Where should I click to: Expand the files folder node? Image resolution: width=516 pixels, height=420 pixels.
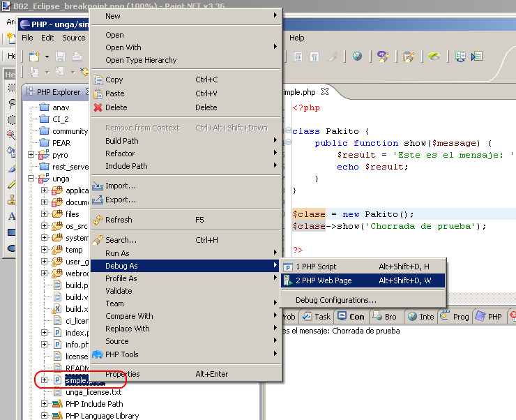click(x=44, y=213)
